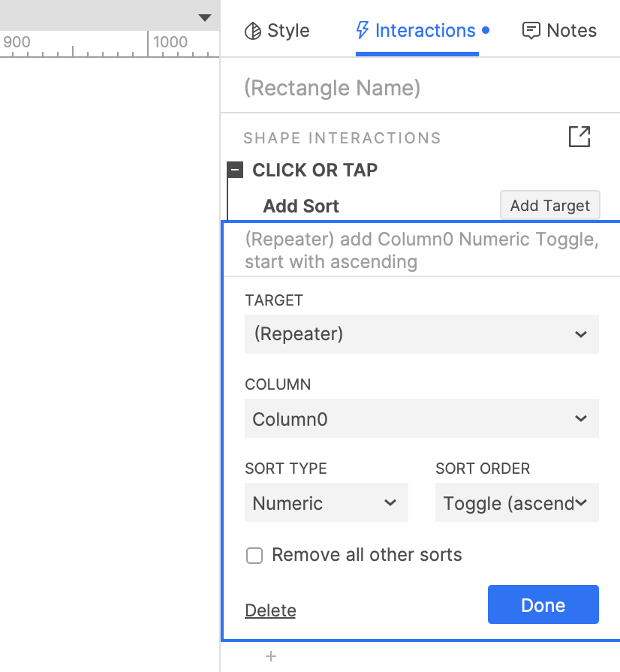620x672 pixels.
Task: Click the Add Target button
Action: click(549, 206)
